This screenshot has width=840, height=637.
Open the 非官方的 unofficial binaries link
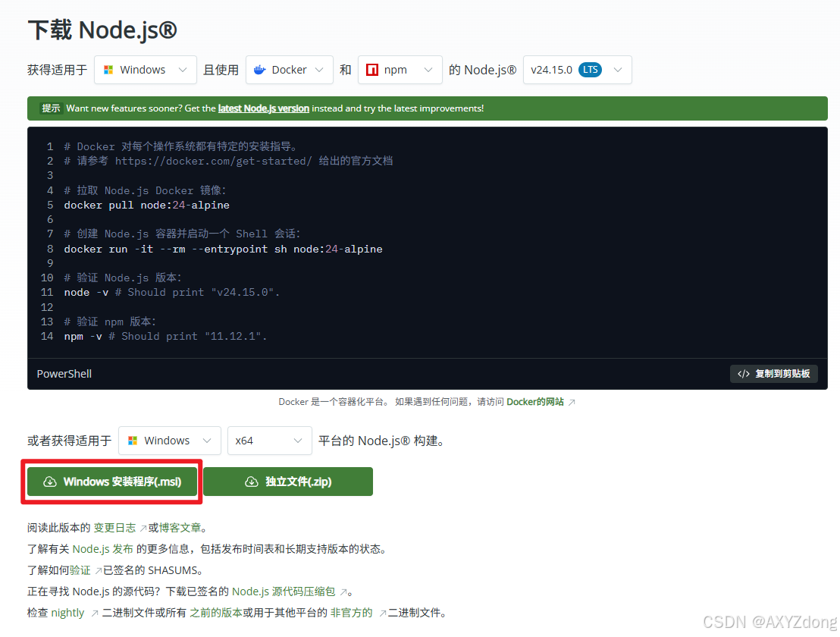[352, 613]
